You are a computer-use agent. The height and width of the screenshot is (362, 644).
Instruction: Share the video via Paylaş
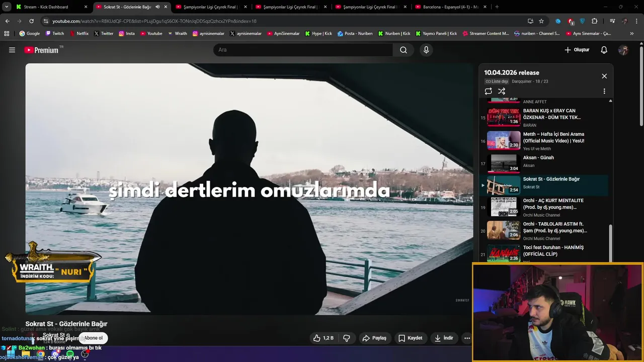(374, 338)
